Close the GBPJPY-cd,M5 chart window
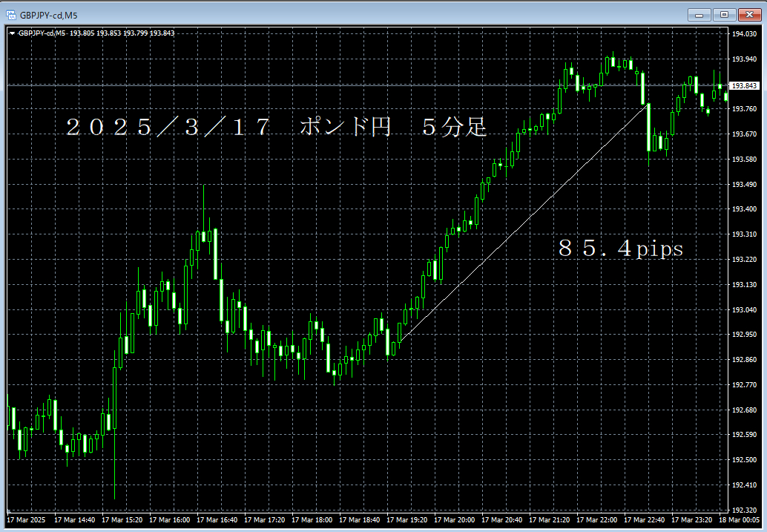Screen dimensions: 767x532 pos(749,15)
